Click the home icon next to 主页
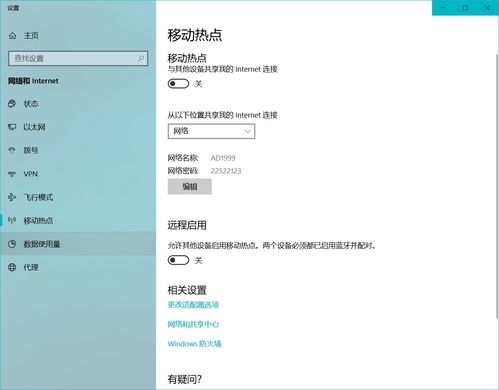Viewport: 499px width, 390px height. tap(12, 35)
